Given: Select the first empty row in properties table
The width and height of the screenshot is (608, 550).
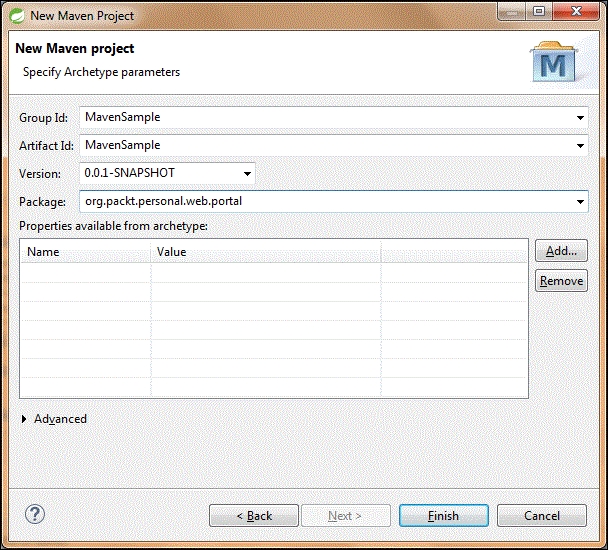Looking at the screenshot, I should 270,272.
